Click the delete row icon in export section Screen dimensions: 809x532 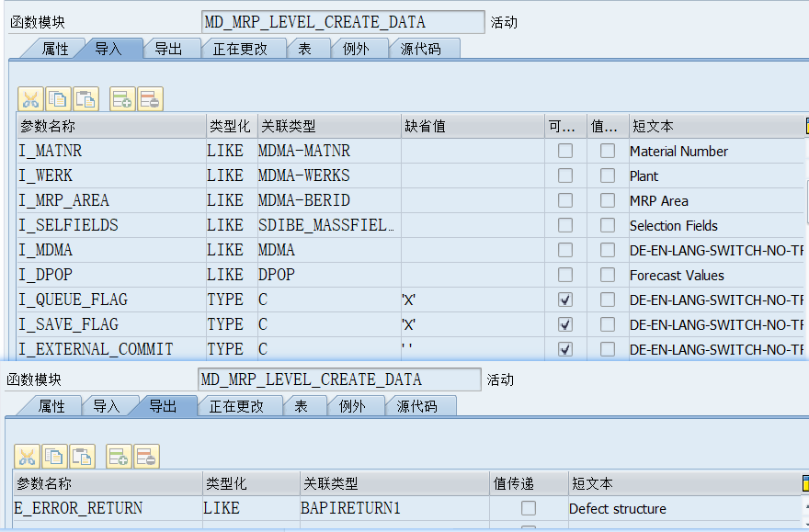click(x=146, y=457)
